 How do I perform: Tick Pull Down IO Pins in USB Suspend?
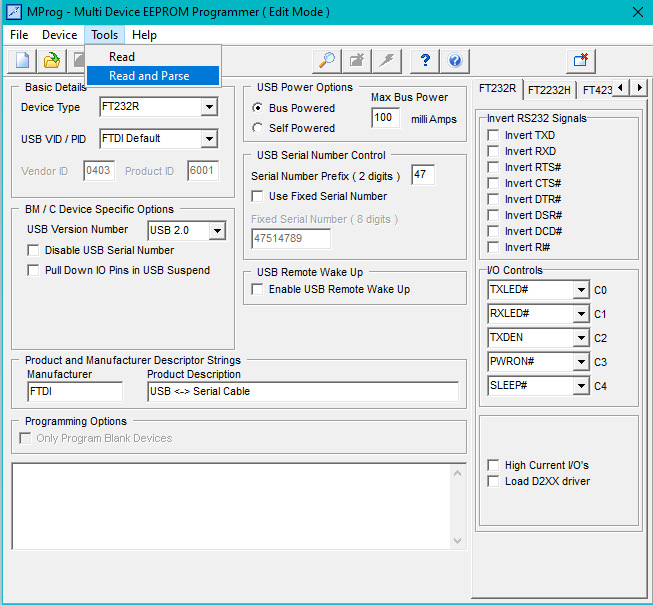33,270
